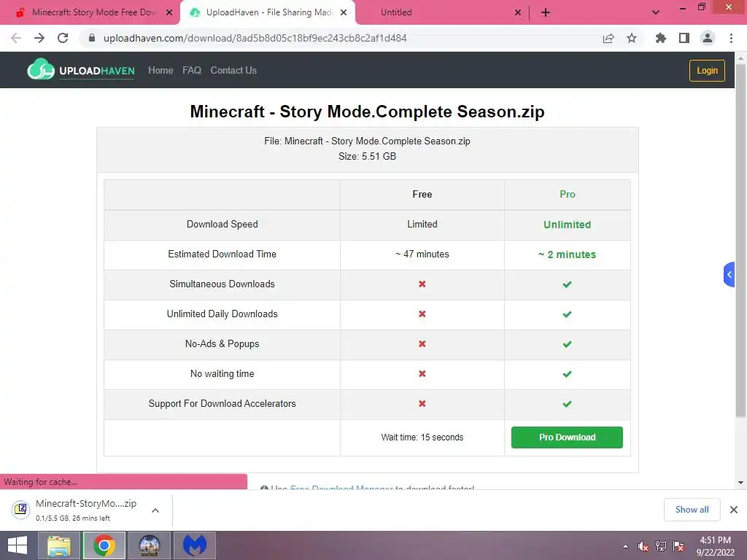Dismiss the downloads bar

point(734,510)
